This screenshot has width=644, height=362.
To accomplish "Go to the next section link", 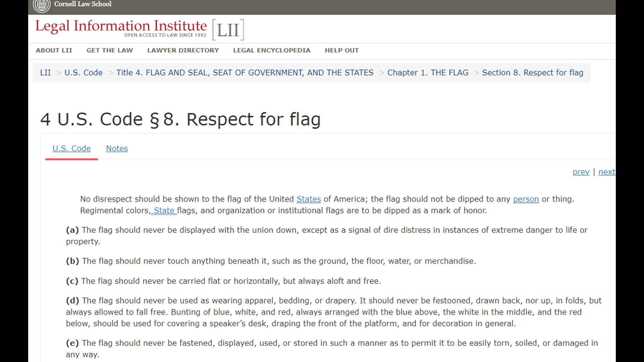I will [x=606, y=172].
